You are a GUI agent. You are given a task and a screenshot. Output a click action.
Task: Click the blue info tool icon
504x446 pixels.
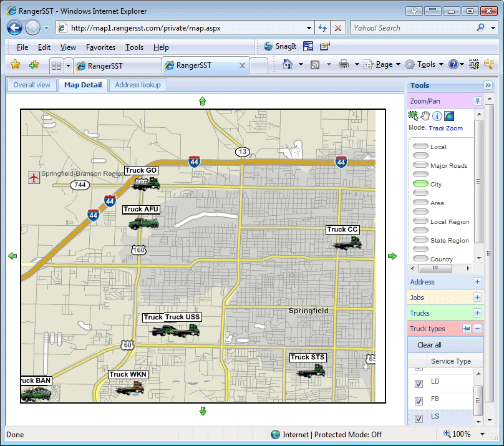tap(437, 115)
